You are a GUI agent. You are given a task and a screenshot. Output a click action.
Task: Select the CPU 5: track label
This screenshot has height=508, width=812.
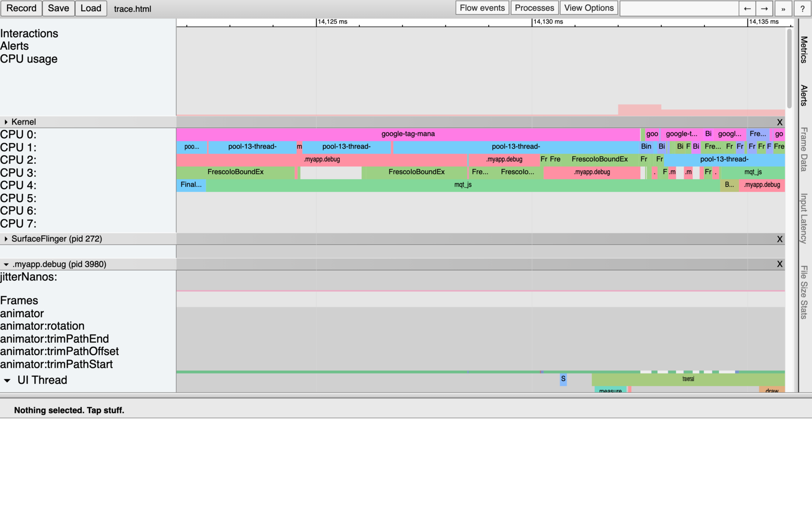point(18,198)
